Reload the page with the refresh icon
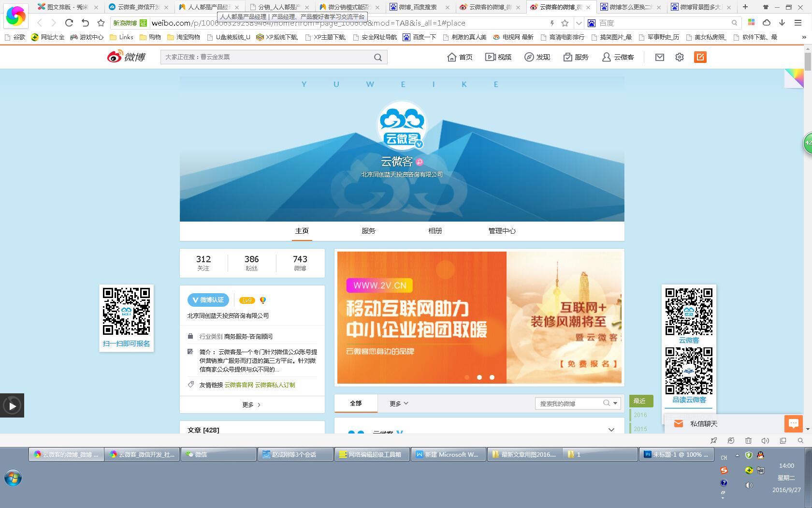Image resolution: width=812 pixels, height=508 pixels. [69, 23]
